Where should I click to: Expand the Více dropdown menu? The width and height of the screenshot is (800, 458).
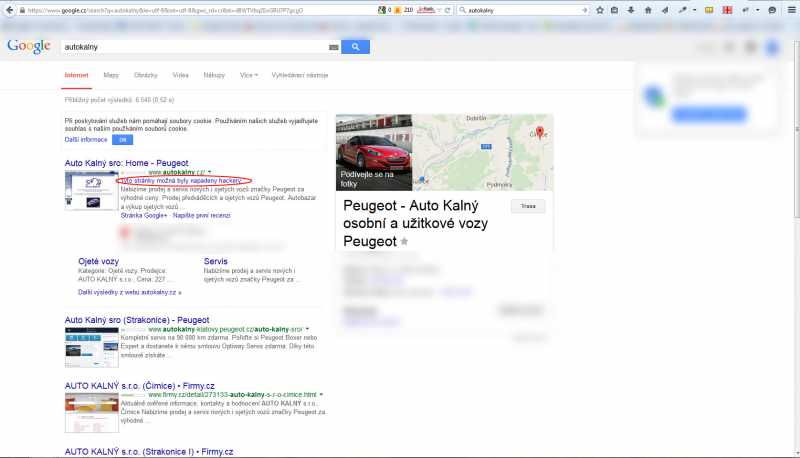(x=249, y=75)
